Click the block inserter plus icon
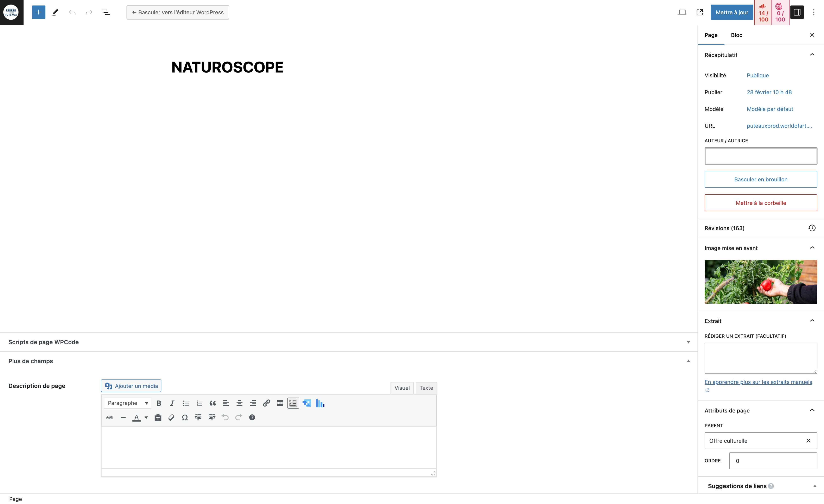The image size is (824, 504). 38,12
